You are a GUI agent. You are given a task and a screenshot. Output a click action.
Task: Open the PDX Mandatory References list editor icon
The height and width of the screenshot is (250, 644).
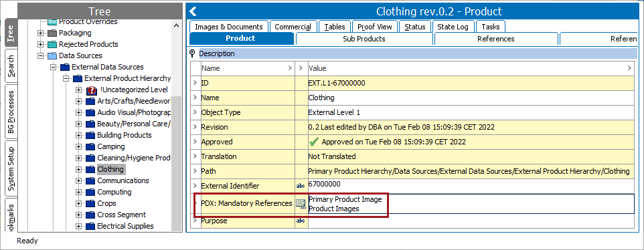[x=301, y=204]
